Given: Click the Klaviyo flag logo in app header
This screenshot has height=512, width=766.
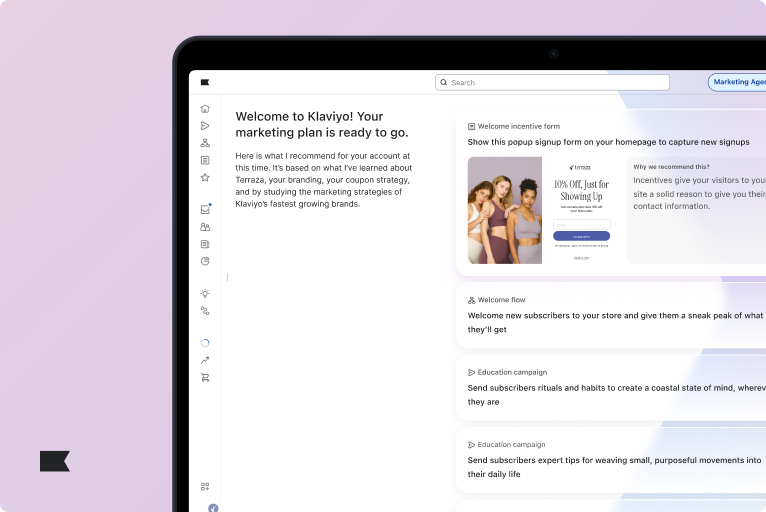Looking at the screenshot, I should click(x=205, y=82).
